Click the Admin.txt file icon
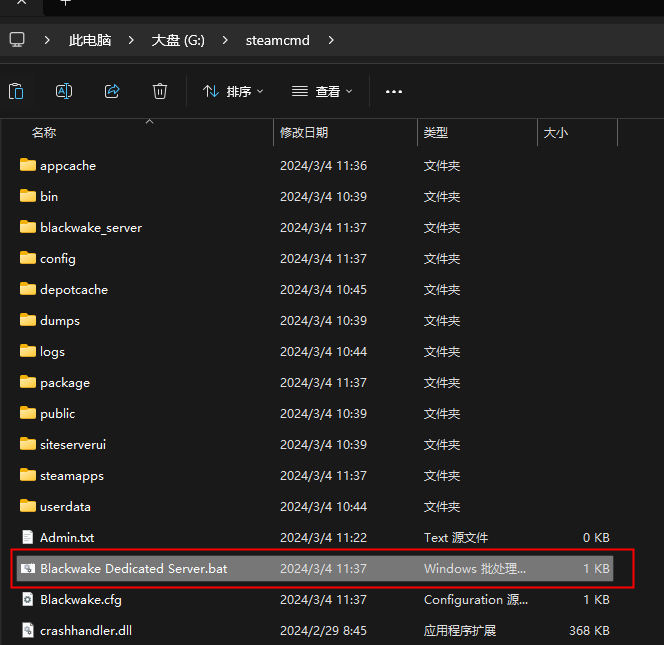 click(x=28, y=537)
